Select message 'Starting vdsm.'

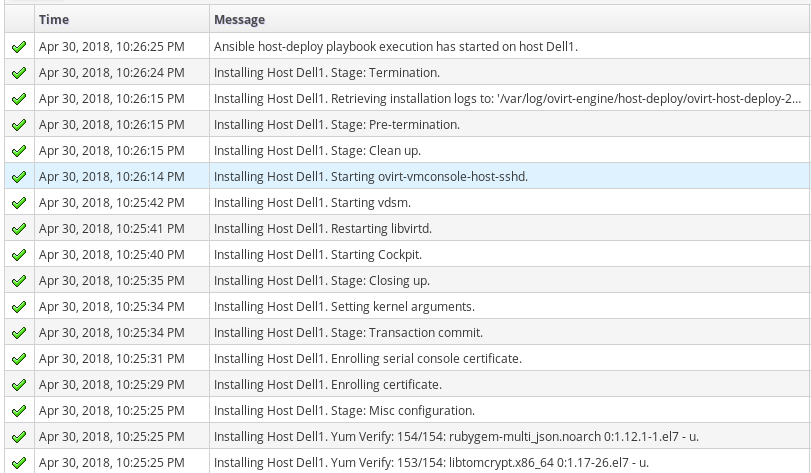(312, 203)
